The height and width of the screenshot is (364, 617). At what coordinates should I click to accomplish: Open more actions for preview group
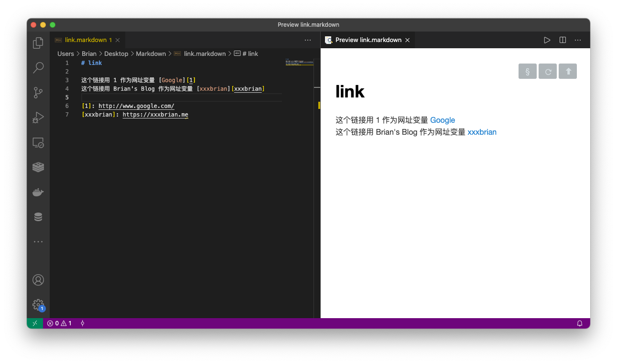[x=578, y=40]
